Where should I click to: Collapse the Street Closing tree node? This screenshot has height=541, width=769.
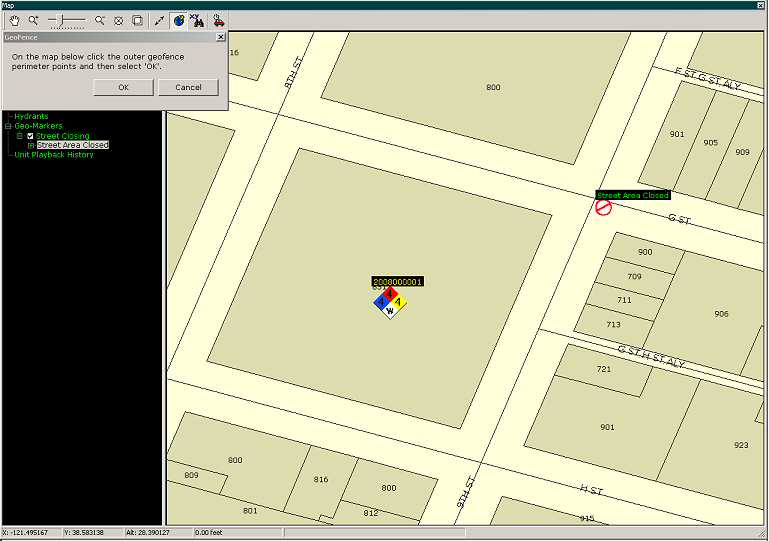tap(19, 136)
